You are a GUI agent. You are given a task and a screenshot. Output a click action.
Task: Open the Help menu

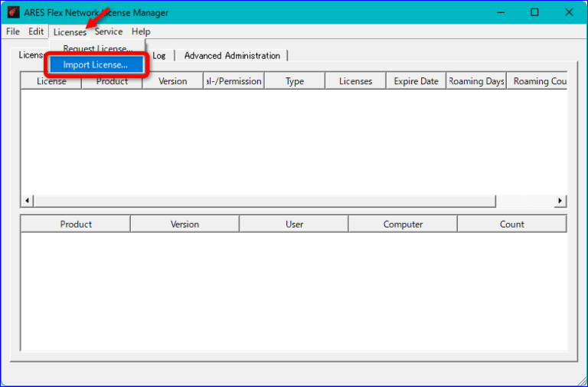point(141,31)
